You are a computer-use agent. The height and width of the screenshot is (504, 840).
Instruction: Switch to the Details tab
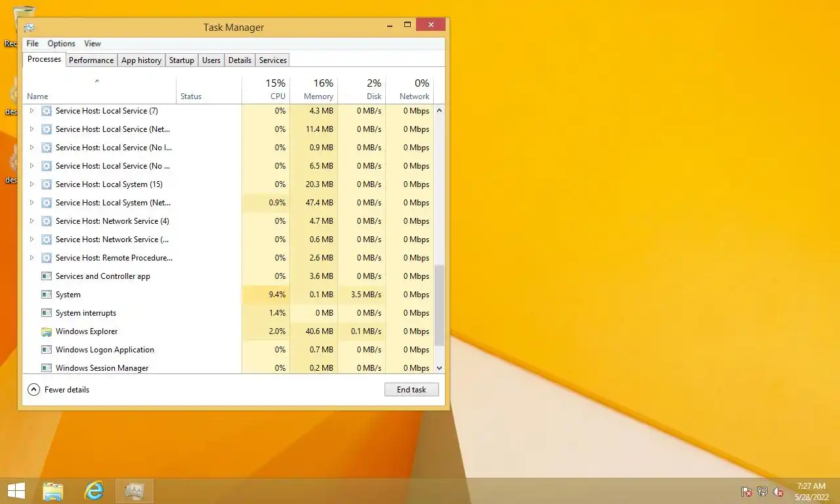click(x=240, y=60)
